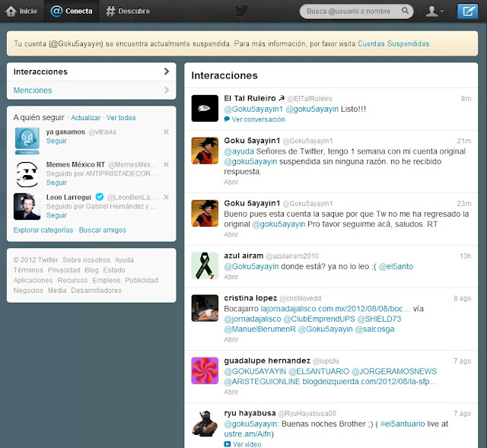Click Ver video under ryu hayabusa
The width and height of the screenshot is (487, 448).
point(247,444)
